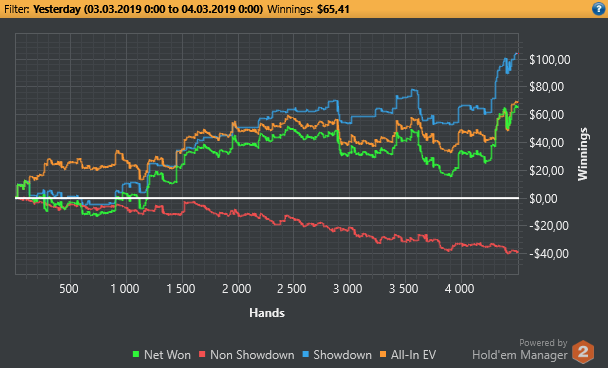This screenshot has height=368, width=608.
Task: Click the -$40,00 y-axis label
Action: click(x=549, y=254)
